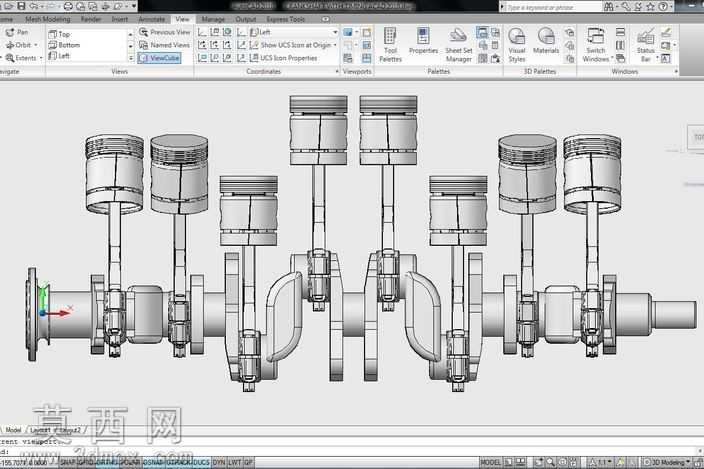Click the command line input

(350, 452)
